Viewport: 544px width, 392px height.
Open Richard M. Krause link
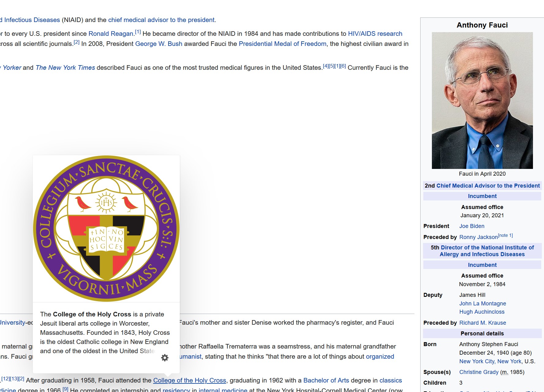click(x=482, y=323)
